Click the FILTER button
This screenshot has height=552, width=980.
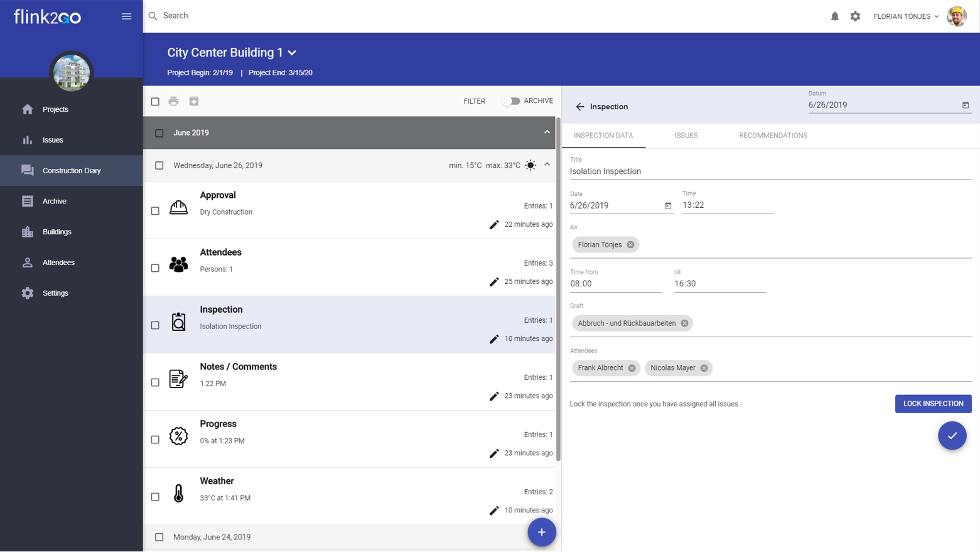474,101
